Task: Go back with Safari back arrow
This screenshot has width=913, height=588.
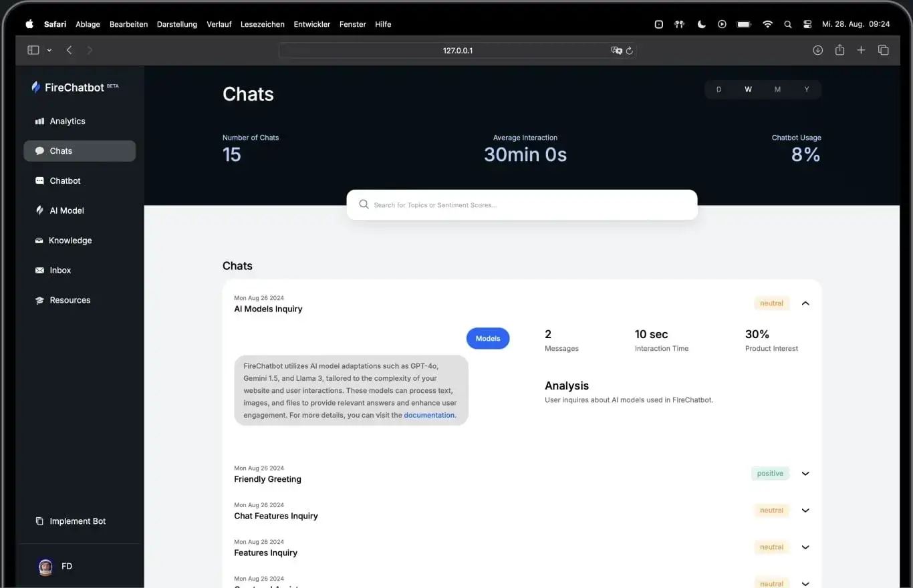Action: pyautogui.click(x=69, y=50)
